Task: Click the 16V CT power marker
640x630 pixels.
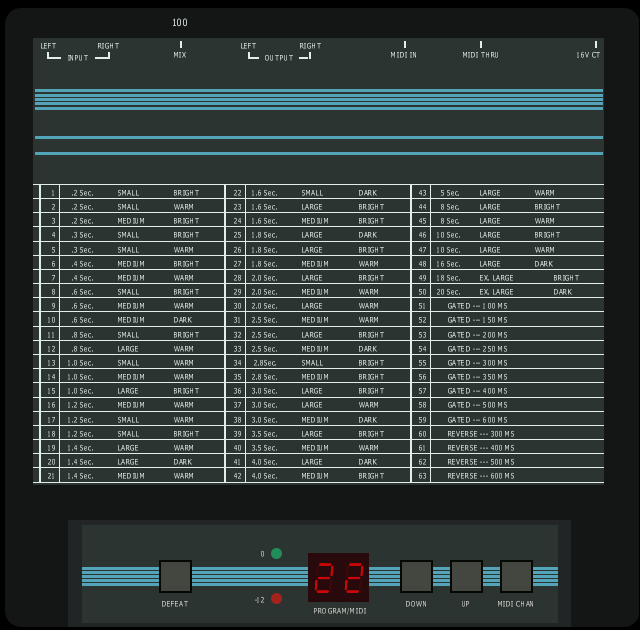Action: point(596,44)
